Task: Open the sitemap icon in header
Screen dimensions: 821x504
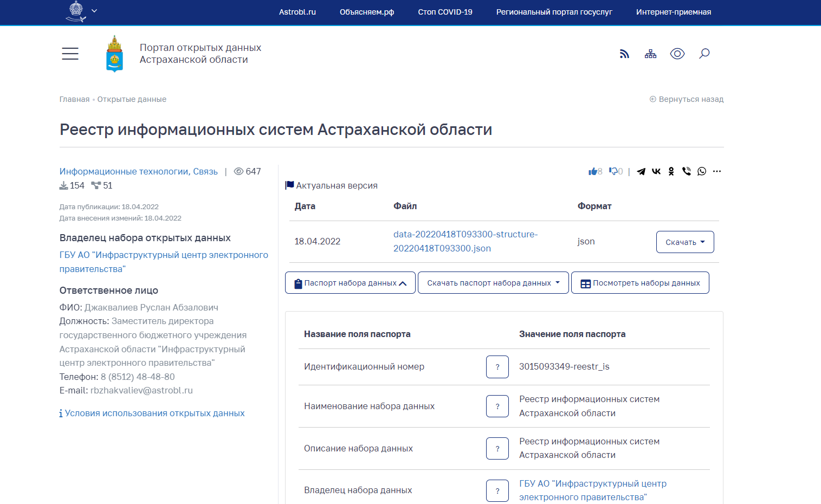Action: 650,54
